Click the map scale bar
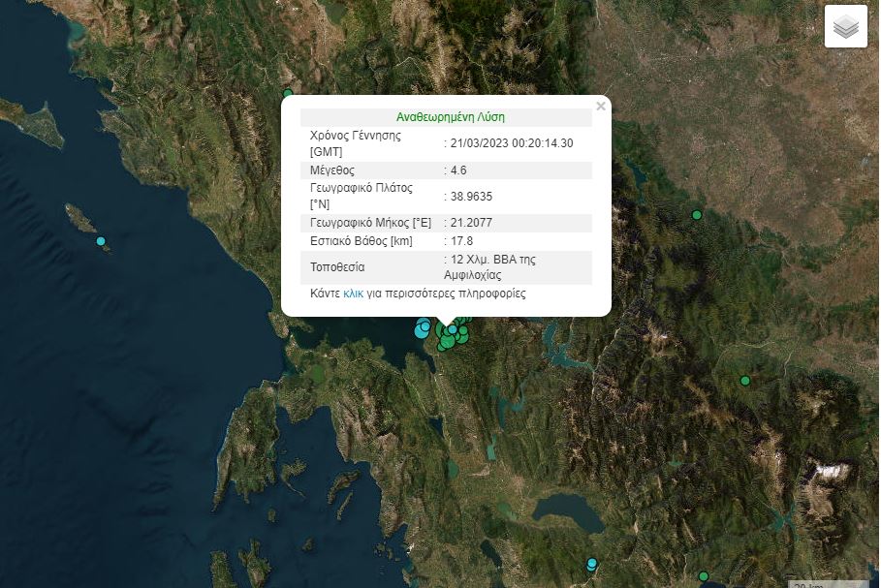The height and width of the screenshot is (588, 881). pyautogui.click(x=827, y=583)
